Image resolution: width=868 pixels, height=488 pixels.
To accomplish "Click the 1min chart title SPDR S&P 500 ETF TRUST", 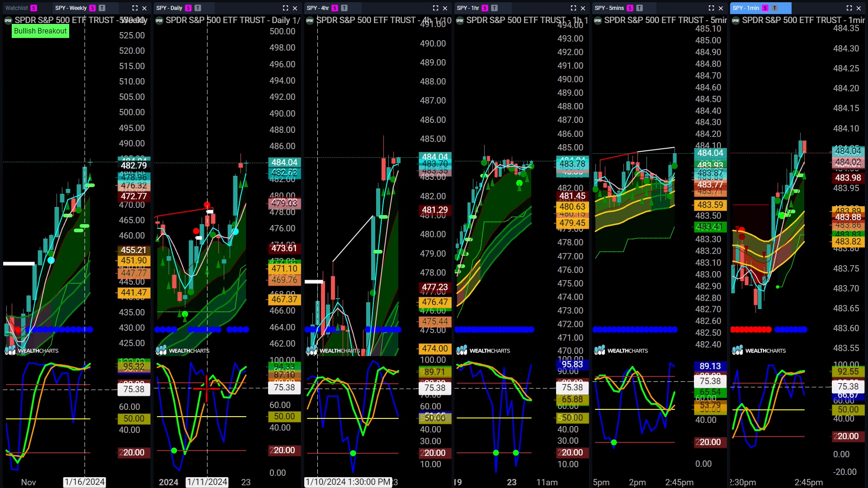I will pos(792,20).
